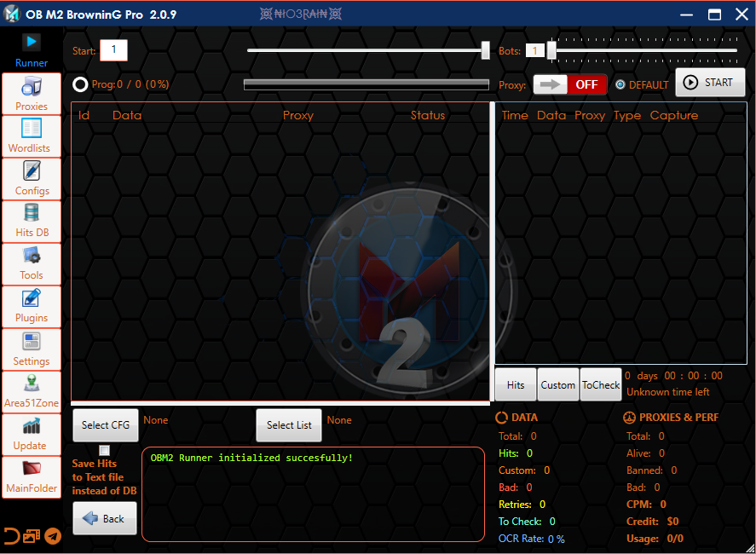Image resolution: width=756 pixels, height=554 pixels.
Task: Click the Type column header
Action: [x=626, y=116]
